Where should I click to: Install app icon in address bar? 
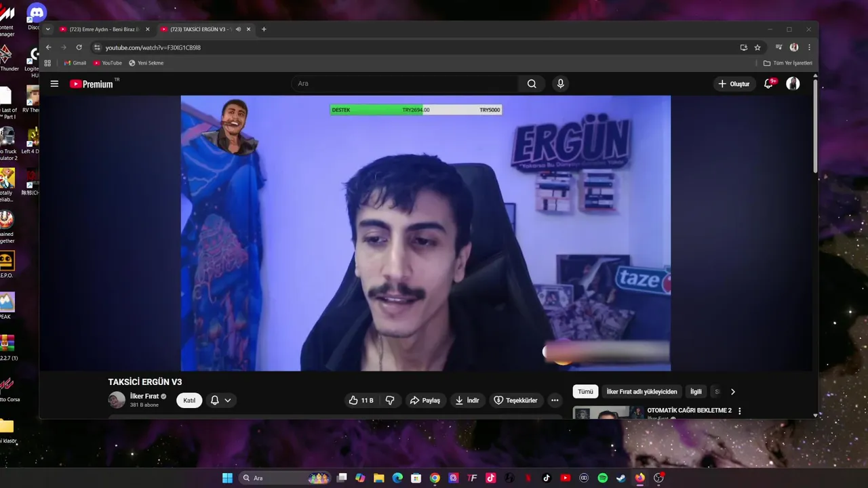744,47
